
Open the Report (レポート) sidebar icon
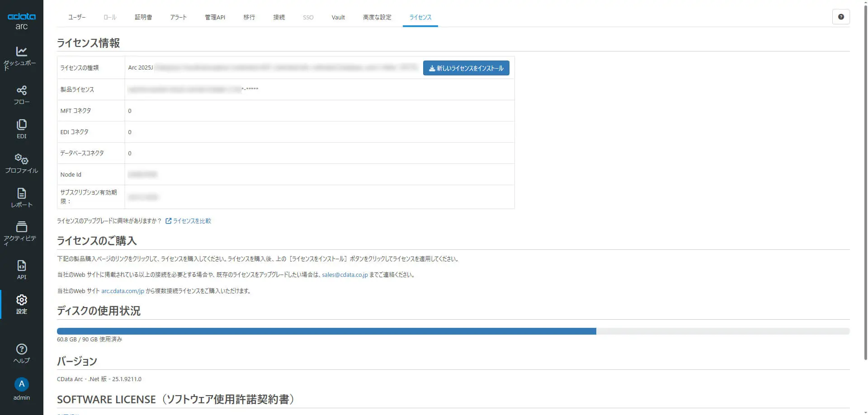coord(21,193)
